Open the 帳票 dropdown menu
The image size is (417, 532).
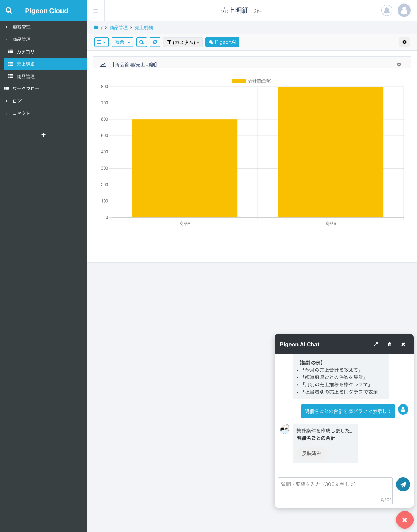(122, 42)
